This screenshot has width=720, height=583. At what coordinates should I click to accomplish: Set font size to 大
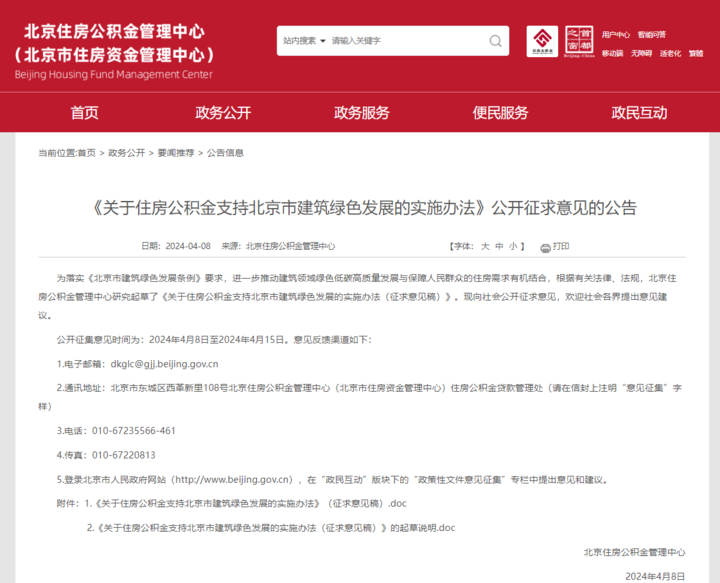tap(485, 247)
